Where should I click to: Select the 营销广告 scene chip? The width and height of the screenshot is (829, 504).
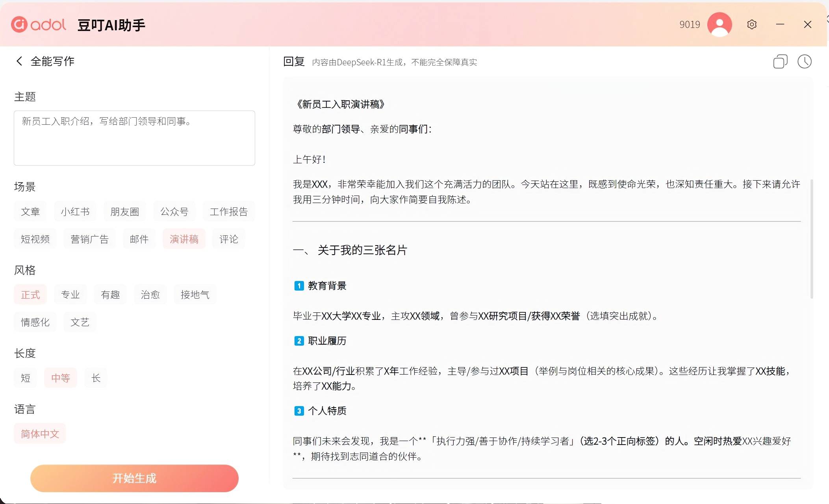[89, 239]
